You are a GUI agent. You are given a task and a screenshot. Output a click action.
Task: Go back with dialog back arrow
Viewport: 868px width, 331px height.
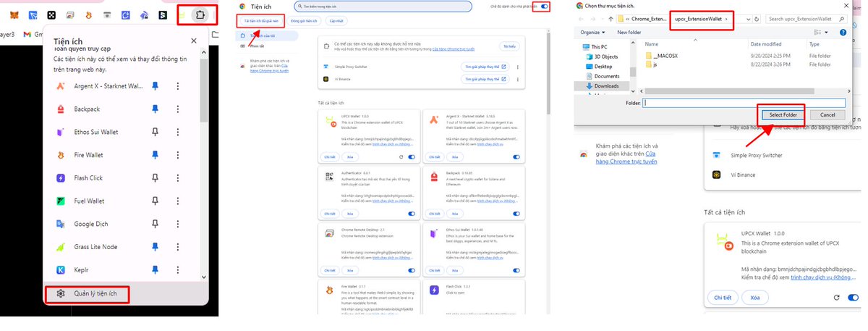click(582, 18)
